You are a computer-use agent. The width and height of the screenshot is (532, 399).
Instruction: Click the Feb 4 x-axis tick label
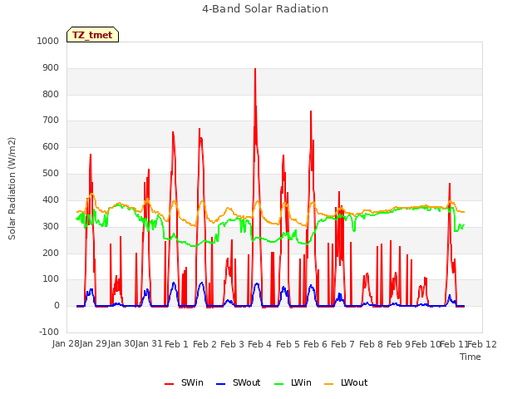(x=259, y=344)
